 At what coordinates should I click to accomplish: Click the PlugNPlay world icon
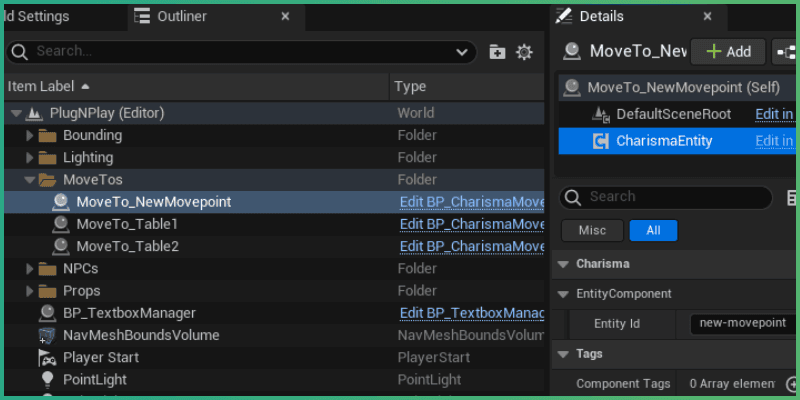point(34,113)
